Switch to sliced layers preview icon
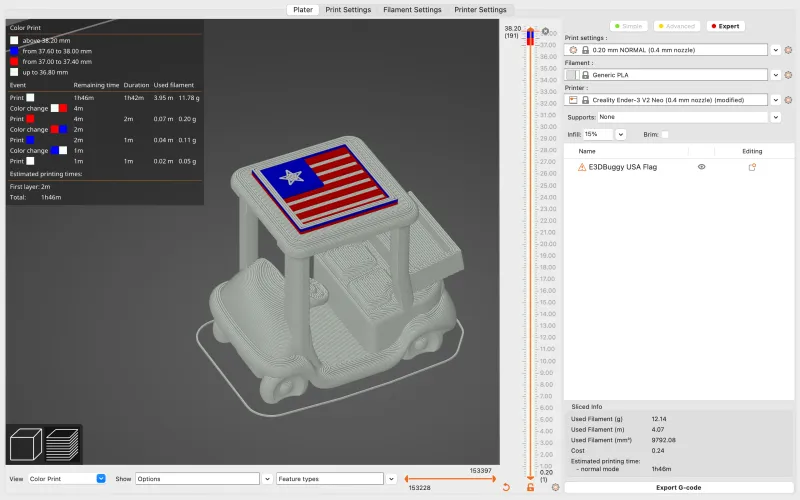The image size is (800, 500). (x=62, y=444)
